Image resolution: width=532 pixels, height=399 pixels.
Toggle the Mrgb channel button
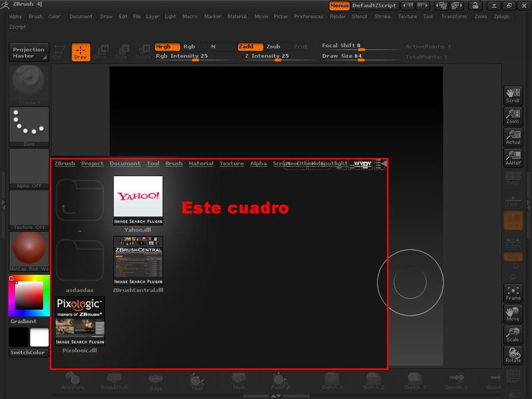click(168, 47)
